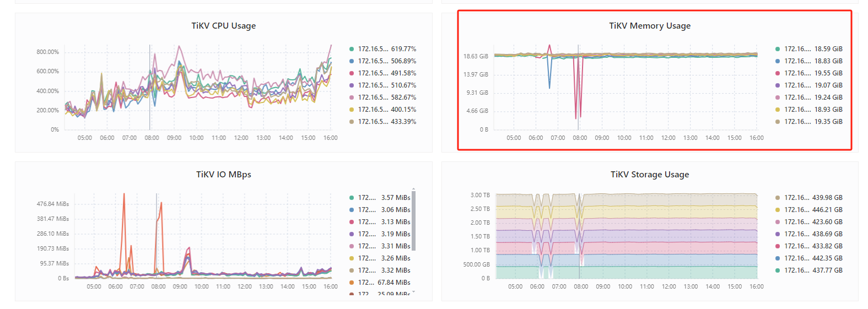Click the blue dot next to 506.89% series
The width and height of the screenshot is (868, 309).
click(x=352, y=61)
